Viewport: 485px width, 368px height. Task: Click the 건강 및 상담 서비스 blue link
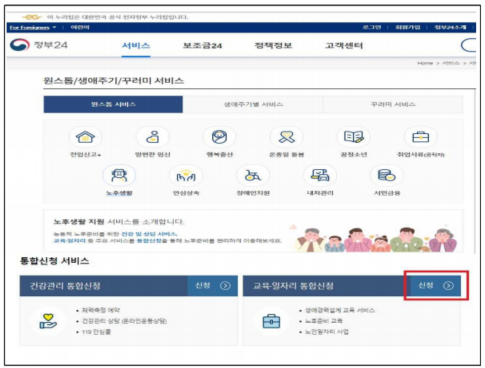(x=149, y=234)
